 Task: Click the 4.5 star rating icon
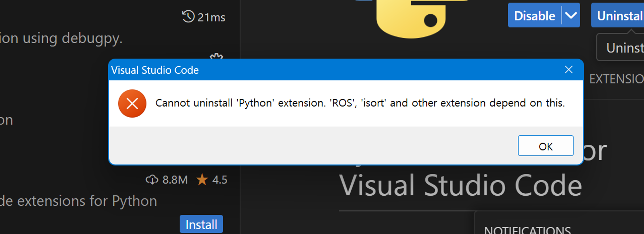(202, 179)
